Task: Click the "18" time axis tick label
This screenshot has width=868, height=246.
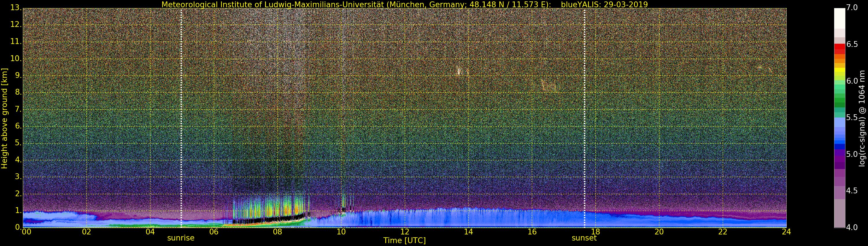Action: (x=595, y=232)
